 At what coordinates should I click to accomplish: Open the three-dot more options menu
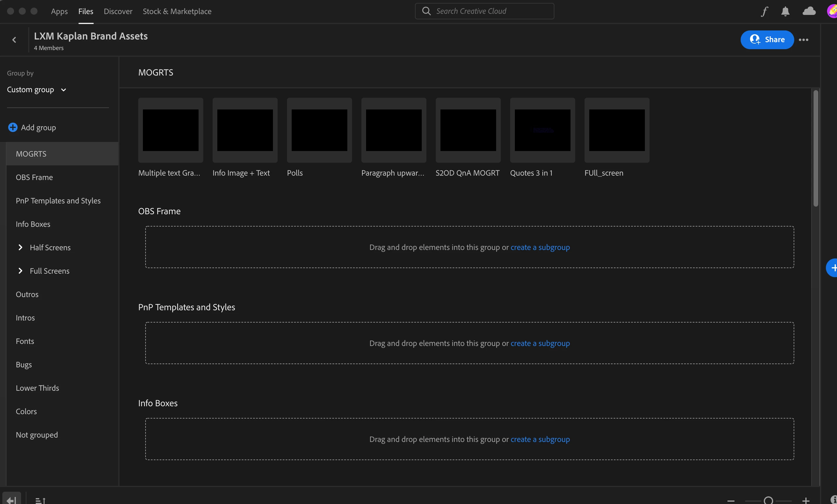coord(803,40)
